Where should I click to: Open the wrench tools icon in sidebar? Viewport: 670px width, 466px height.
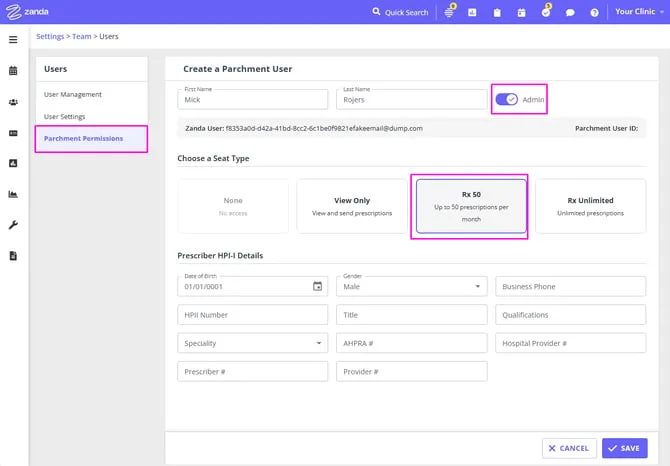pos(13,225)
